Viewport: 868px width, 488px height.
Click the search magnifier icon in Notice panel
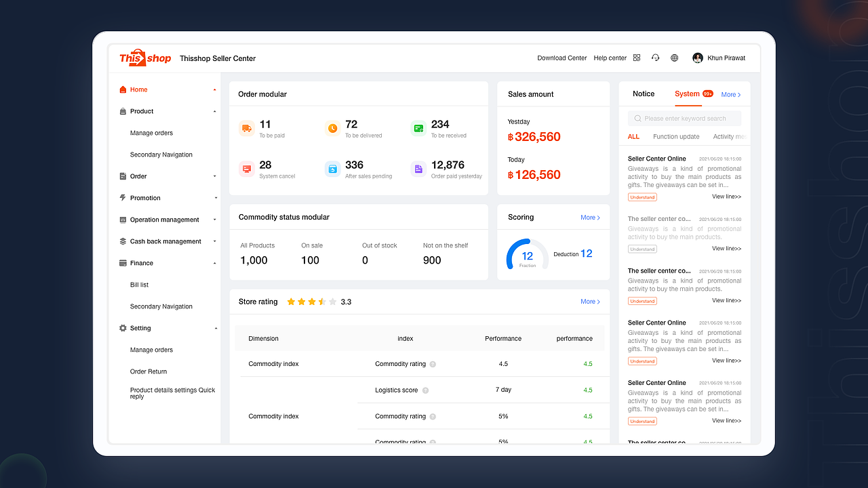(x=637, y=119)
